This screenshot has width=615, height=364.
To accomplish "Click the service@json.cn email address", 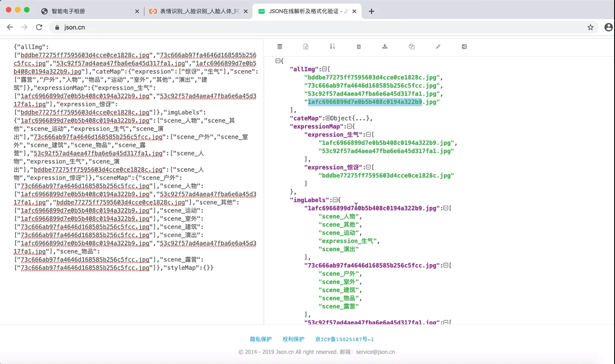I will (x=375, y=352).
